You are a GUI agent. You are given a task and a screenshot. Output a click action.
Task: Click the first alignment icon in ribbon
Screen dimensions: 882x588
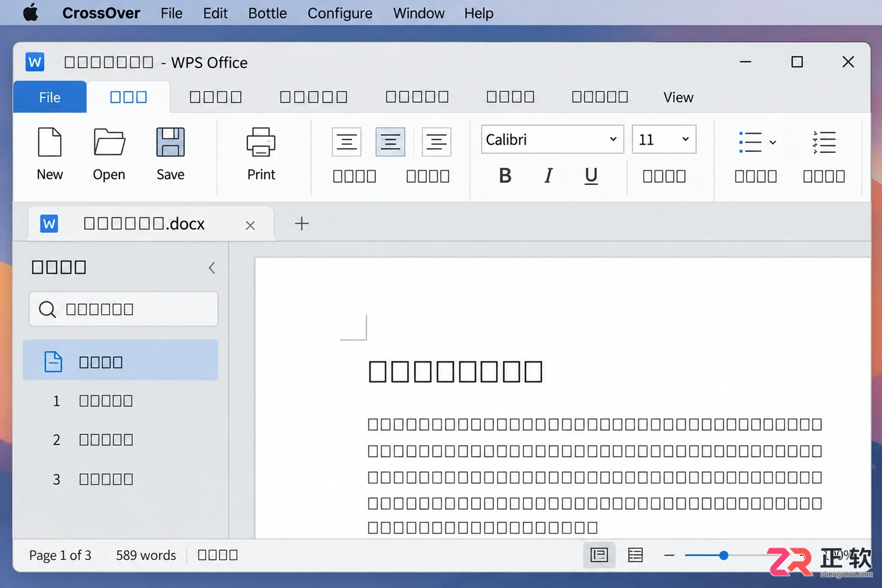click(347, 142)
